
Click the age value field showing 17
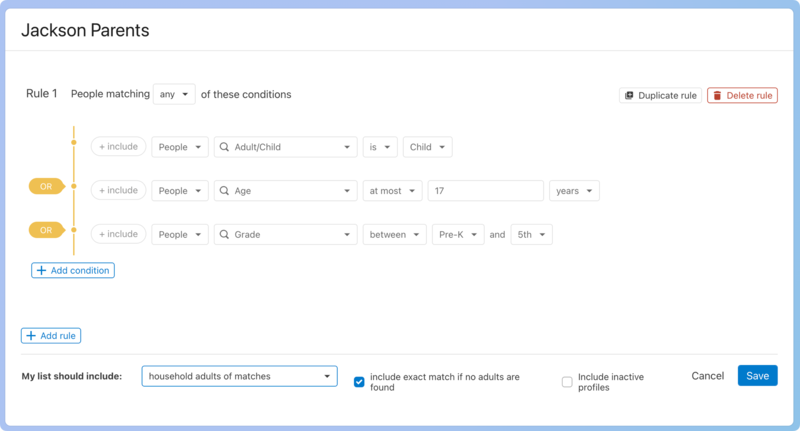pyautogui.click(x=485, y=190)
